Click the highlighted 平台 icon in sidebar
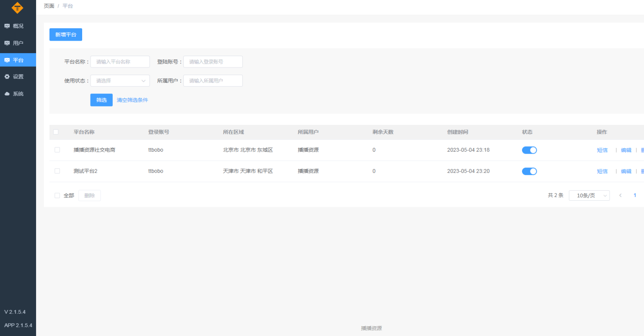Screen dimensions: 644x336 pos(17,59)
